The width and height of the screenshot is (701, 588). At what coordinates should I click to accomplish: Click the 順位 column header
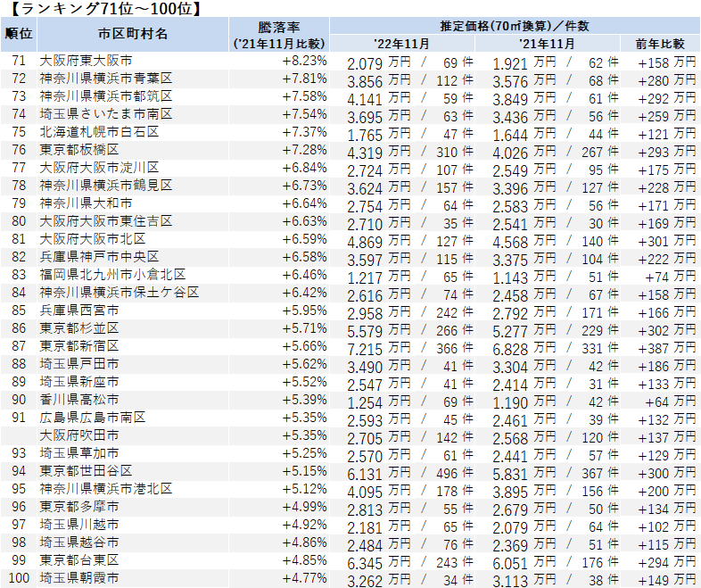coord(19,34)
